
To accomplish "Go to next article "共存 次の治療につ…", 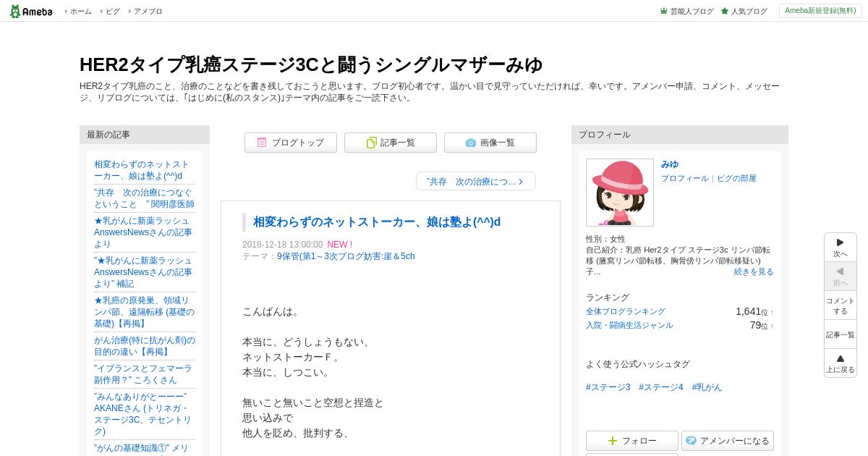I will 476,182.
